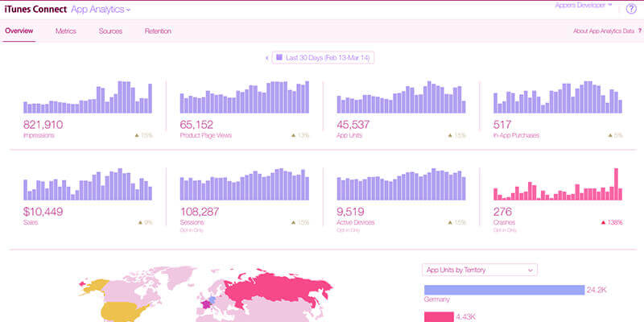Select the Germany territory label
The height and width of the screenshot is (322, 644).
pos(436,299)
